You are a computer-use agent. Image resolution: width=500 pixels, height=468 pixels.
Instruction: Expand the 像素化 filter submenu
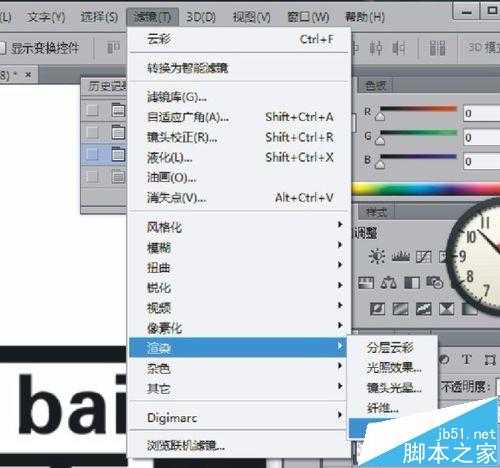pos(238,328)
